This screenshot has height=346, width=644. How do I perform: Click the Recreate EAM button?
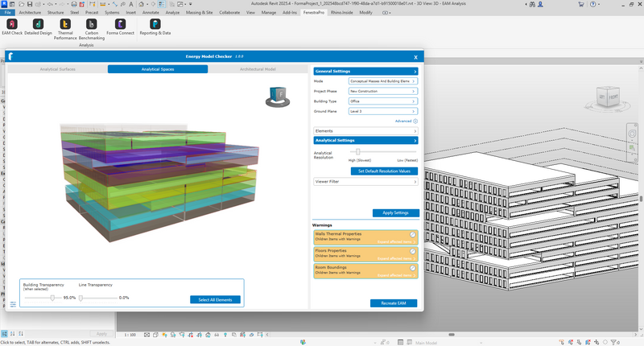point(394,303)
